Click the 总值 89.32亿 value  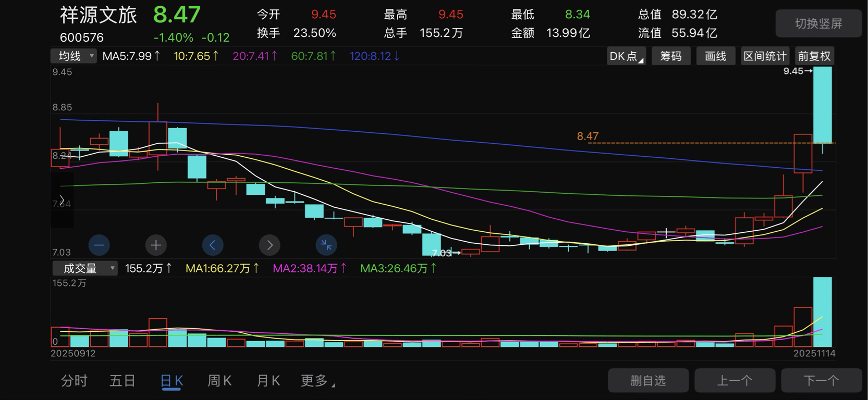click(694, 15)
